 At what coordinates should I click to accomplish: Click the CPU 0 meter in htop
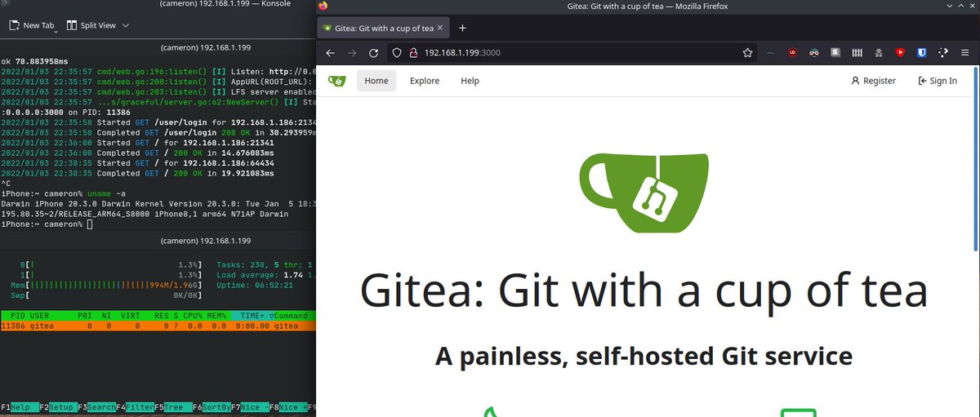click(110, 265)
